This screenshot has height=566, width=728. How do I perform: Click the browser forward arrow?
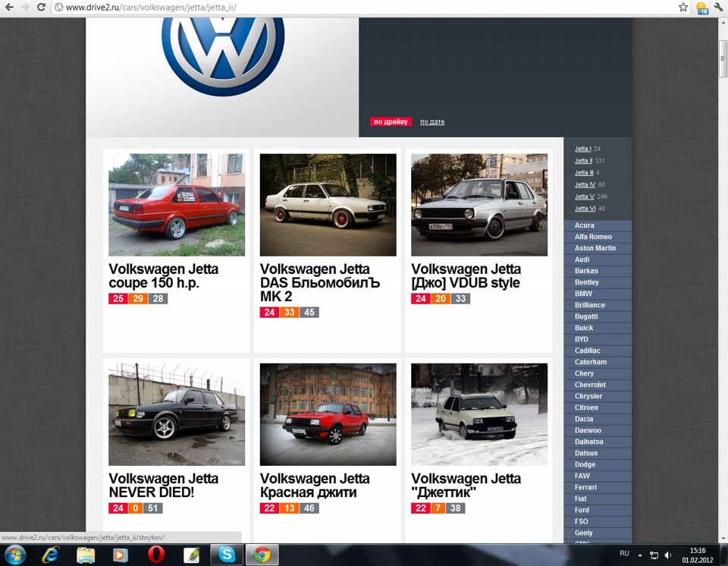(x=24, y=7)
